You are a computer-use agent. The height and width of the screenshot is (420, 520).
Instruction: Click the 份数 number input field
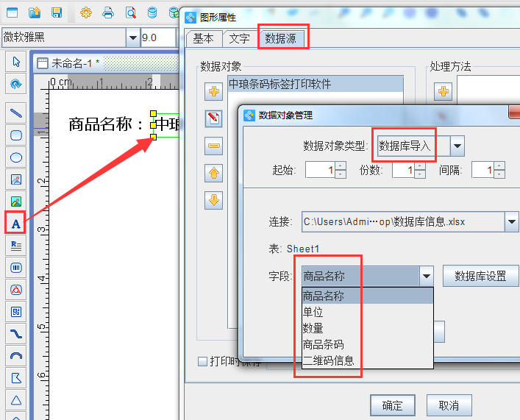[403, 170]
